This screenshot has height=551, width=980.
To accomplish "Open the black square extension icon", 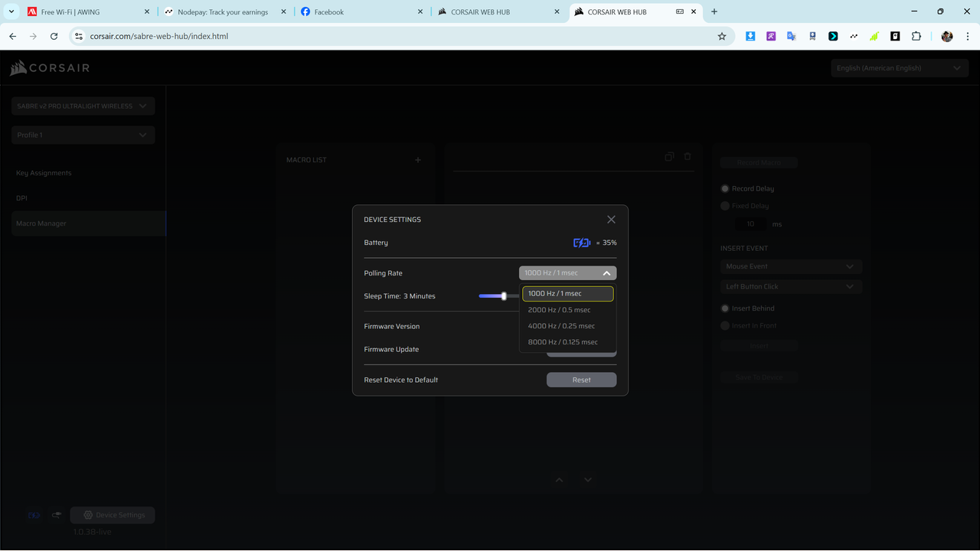I will [x=895, y=36].
